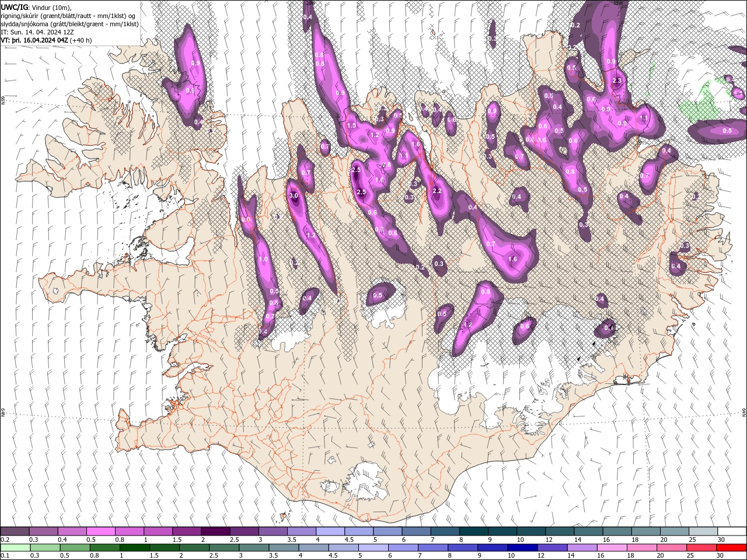Select the darkest purple swatch labeled 2 in upper legend
This screenshot has height=560, width=747.
point(215,531)
